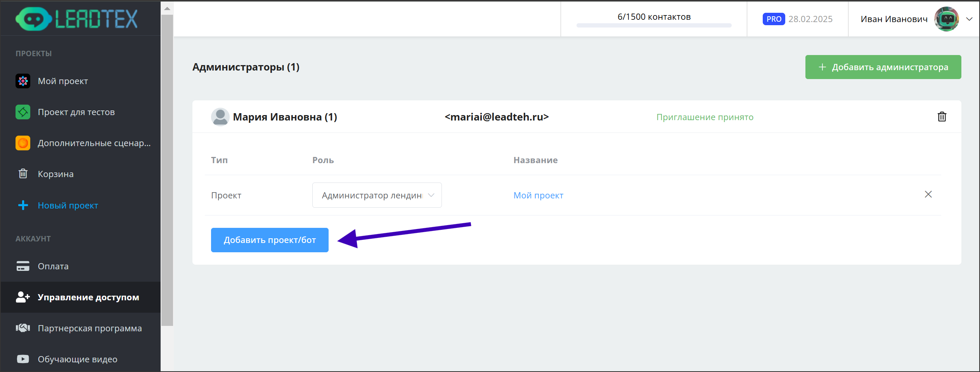Click the green Проект для тестов icon

point(23,112)
